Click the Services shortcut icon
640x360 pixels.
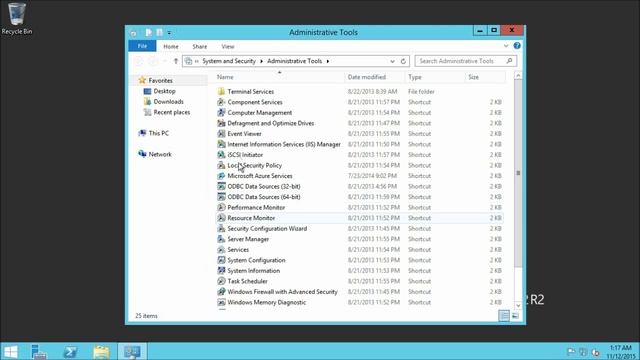(x=221, y=250)
